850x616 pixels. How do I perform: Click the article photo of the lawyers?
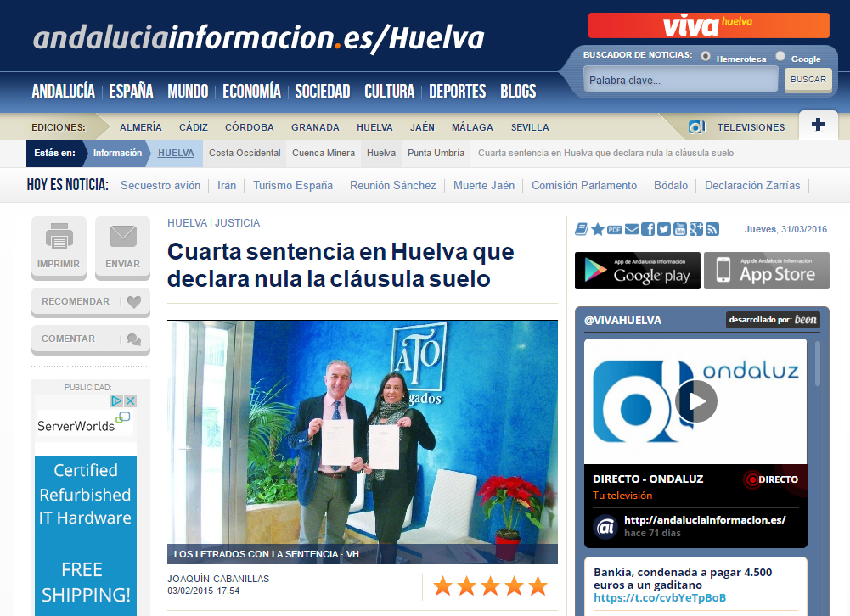[x=362, y=442]
